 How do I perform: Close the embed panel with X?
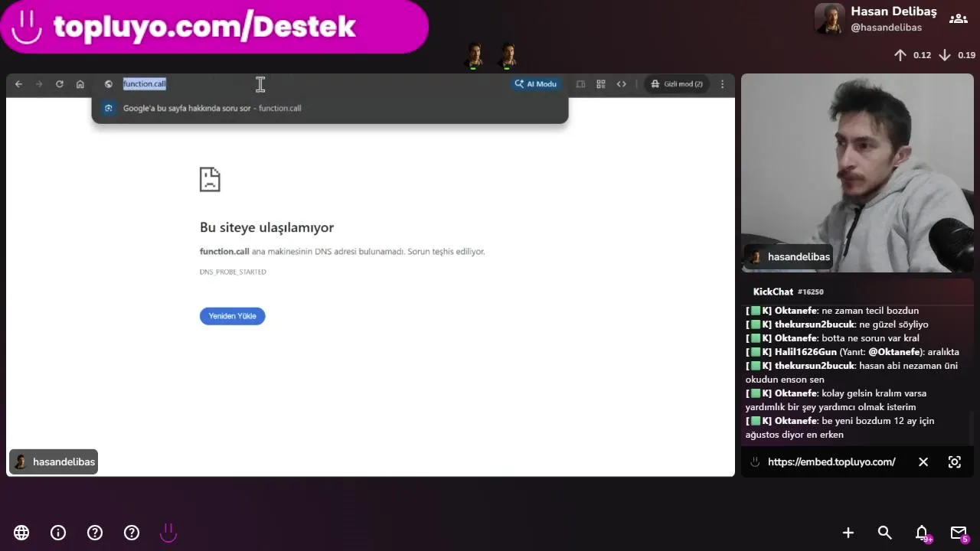pyautogui.click(x=923, y=462)
